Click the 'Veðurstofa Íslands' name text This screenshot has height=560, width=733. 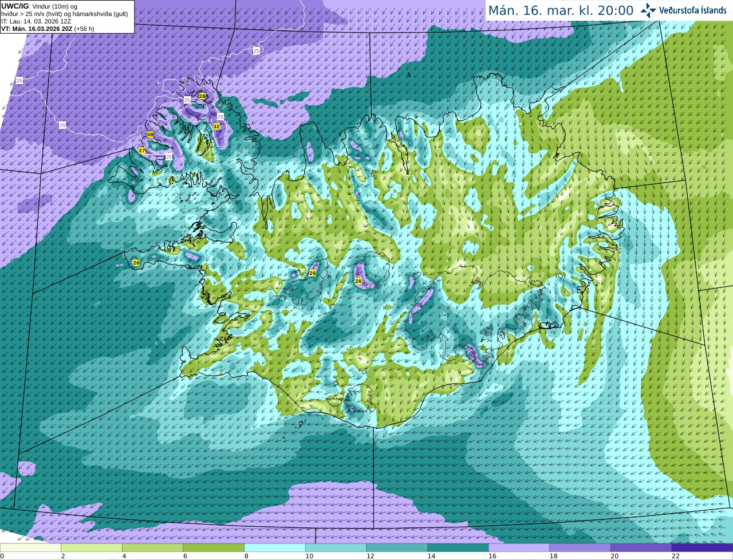click(x=692, y=10)
